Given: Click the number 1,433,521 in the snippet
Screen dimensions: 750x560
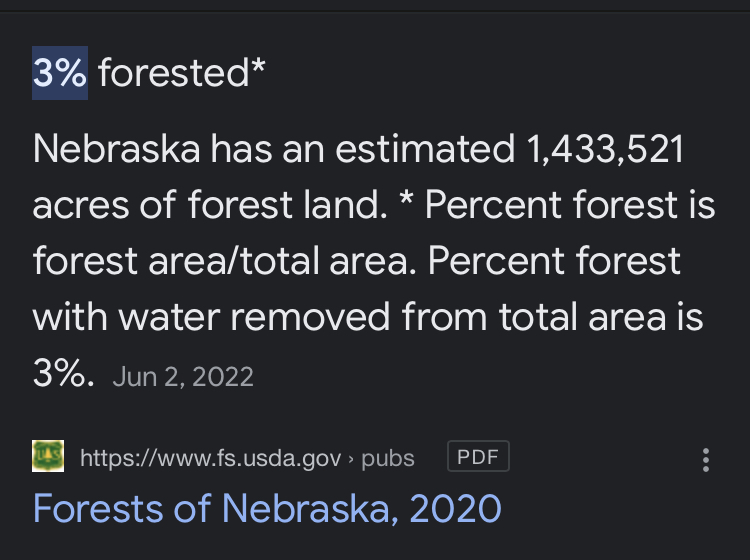Looking at the screenshot, I should click(605, 149).
